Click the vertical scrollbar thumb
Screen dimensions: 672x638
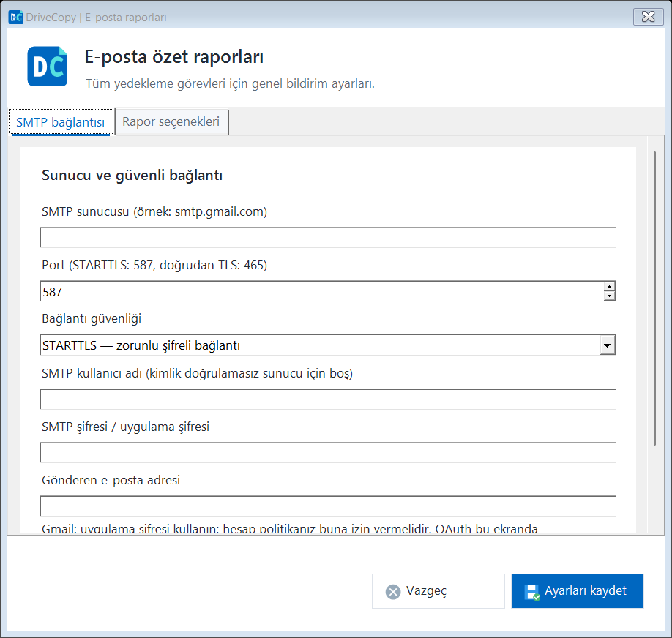click(655, 299)
